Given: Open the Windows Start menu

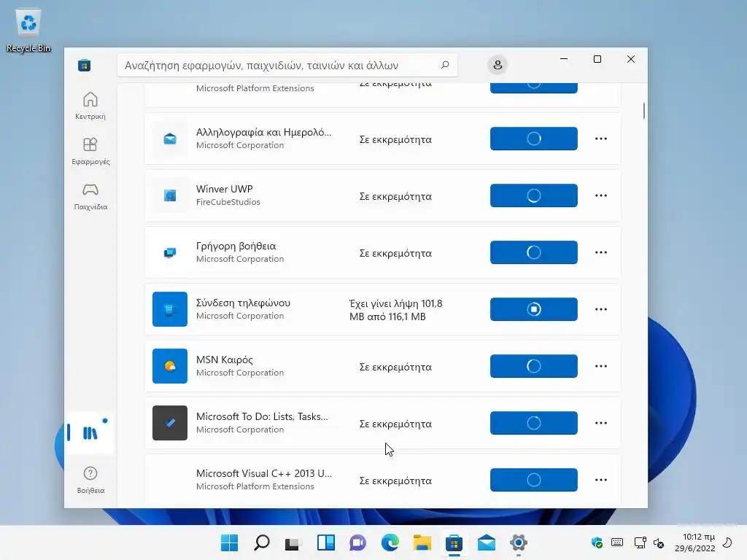Looking at the screenshot, I should (x=229, y=542).
